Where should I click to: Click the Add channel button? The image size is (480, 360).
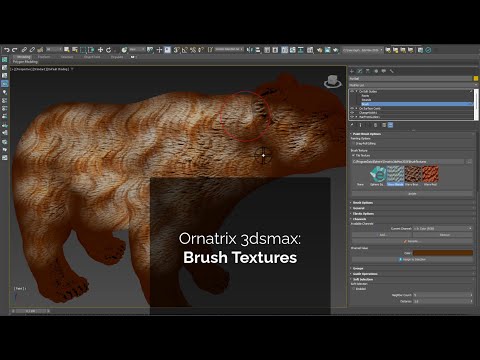[x=382, y=235]
